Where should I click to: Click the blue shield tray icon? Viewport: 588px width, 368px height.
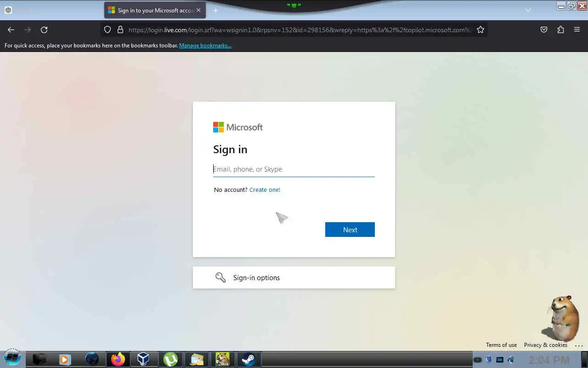tap(489, 360)
